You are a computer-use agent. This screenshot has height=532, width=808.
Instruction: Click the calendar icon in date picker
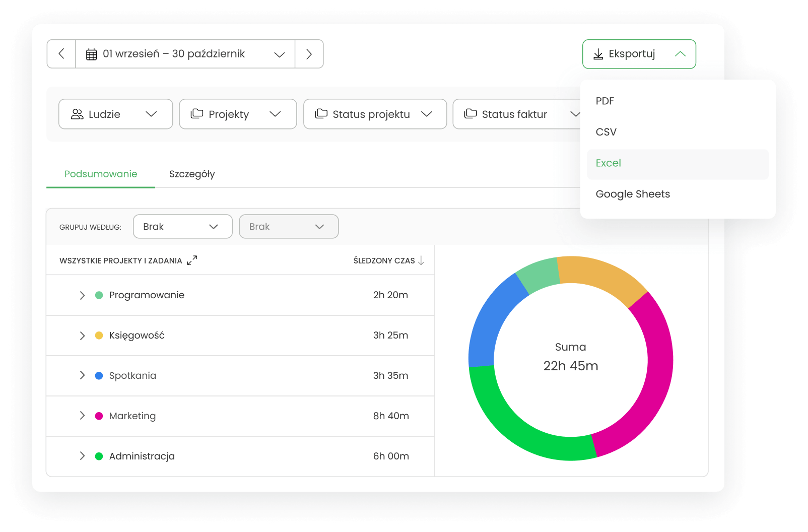click(x=91, y=54)
